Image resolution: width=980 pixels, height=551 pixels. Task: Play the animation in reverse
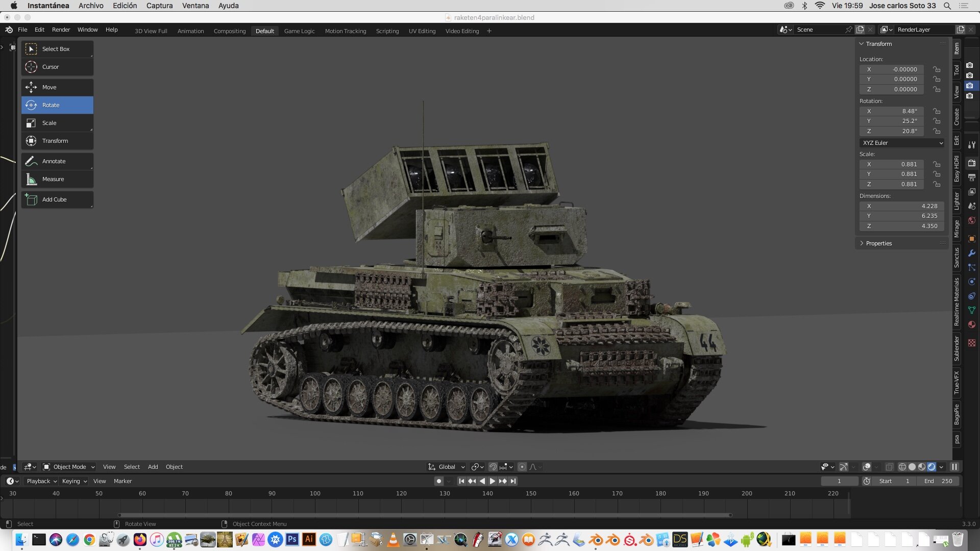coord(482,481)
